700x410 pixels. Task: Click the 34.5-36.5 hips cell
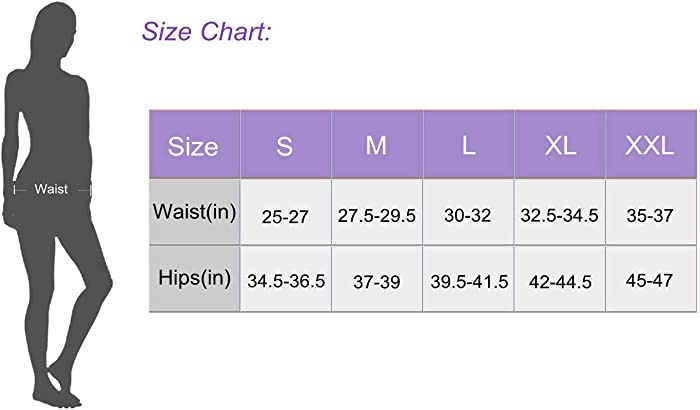[286, 278]
